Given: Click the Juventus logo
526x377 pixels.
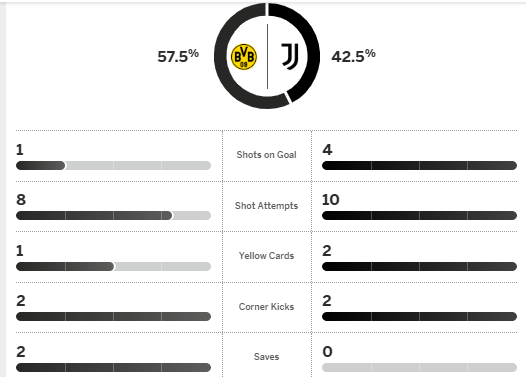Looking at the screenshot, I should 290,56.
